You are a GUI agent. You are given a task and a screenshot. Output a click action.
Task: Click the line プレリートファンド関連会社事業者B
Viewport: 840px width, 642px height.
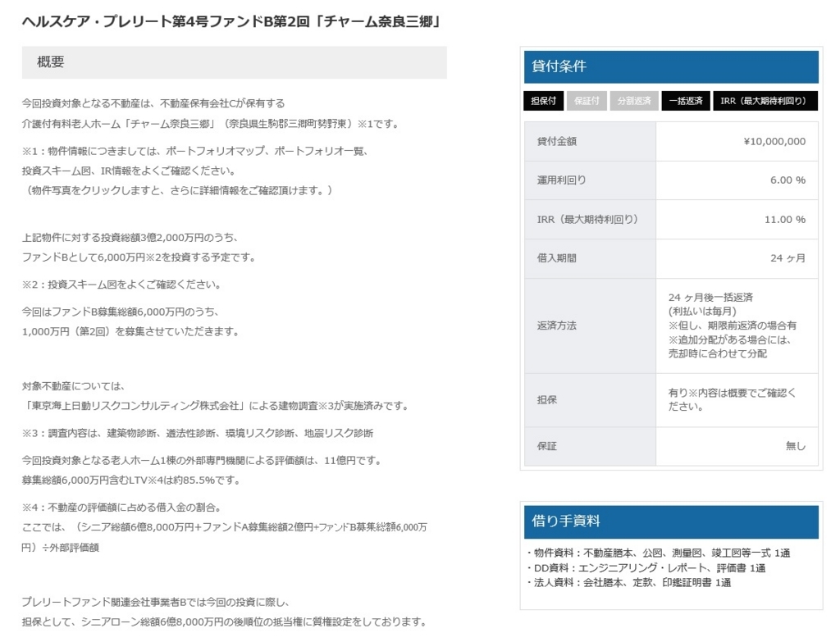pos(156,603)
